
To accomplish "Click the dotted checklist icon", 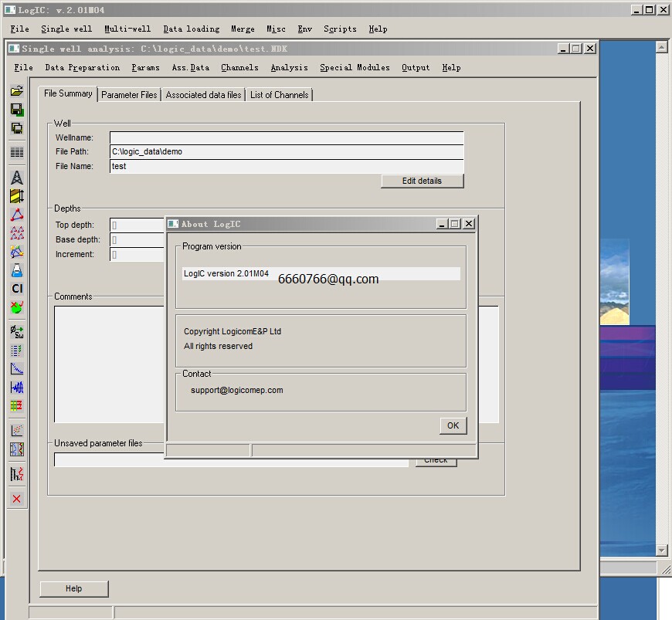I will click(17, 351).
